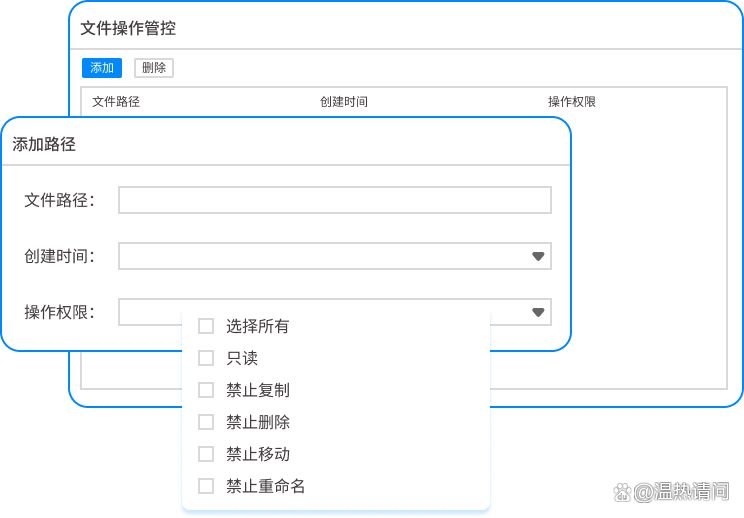The width and height of the screenshot is (744, 518).
Task: Click the 删除 button
Action: [x=154, y=68]
